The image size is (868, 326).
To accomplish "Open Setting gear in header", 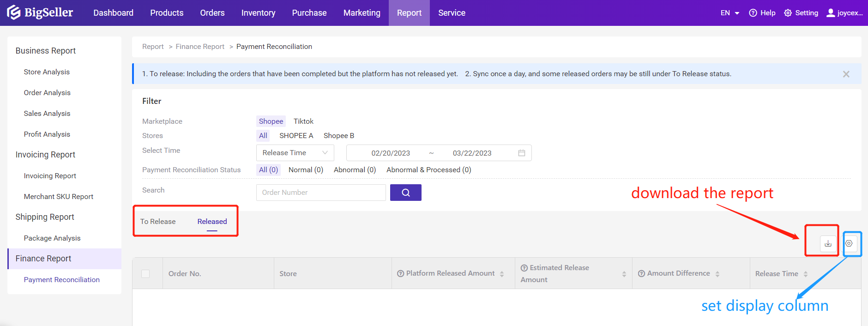I will pos(801,13).
